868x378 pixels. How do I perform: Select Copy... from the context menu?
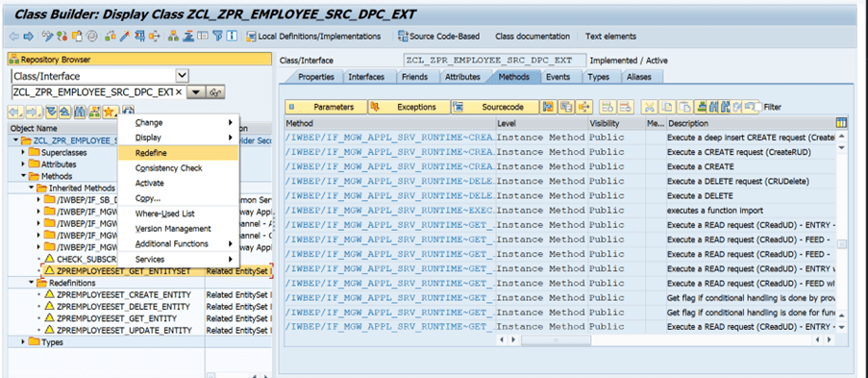click(x=178, y=198)
